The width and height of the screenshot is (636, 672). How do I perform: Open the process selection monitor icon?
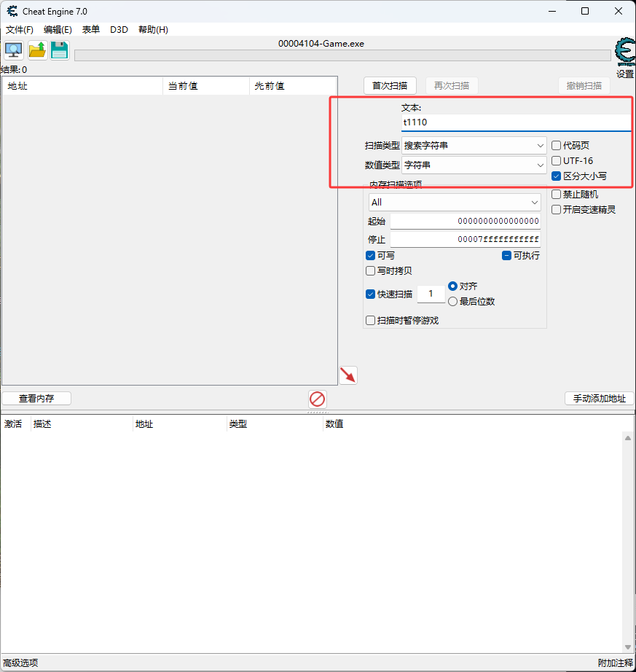(14, 50)
